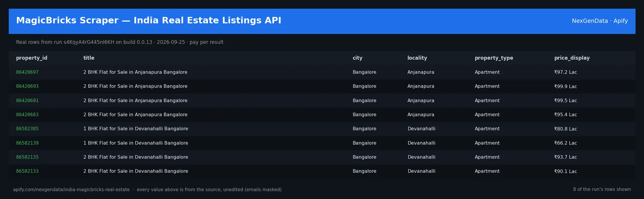Open property ID 86582133

coord(27,171)
